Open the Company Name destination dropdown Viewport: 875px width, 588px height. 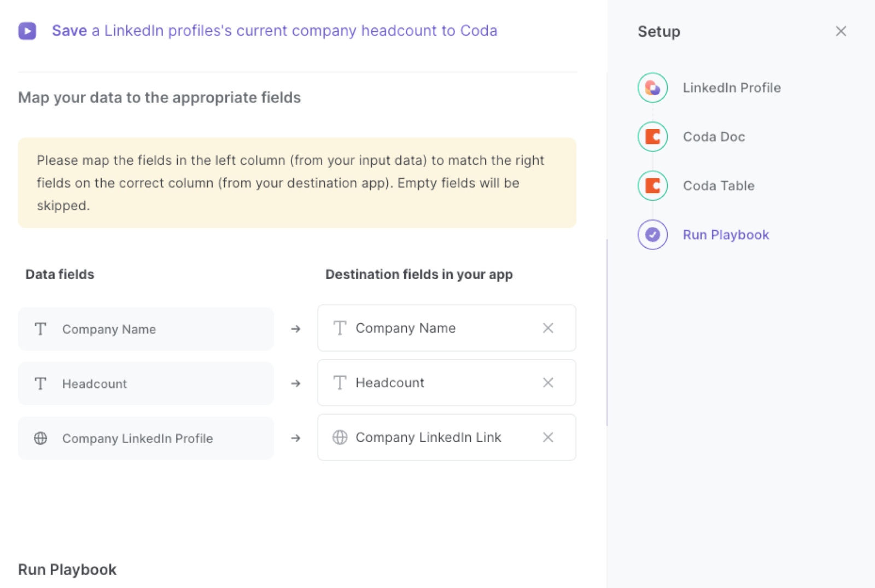click(446, 328)
